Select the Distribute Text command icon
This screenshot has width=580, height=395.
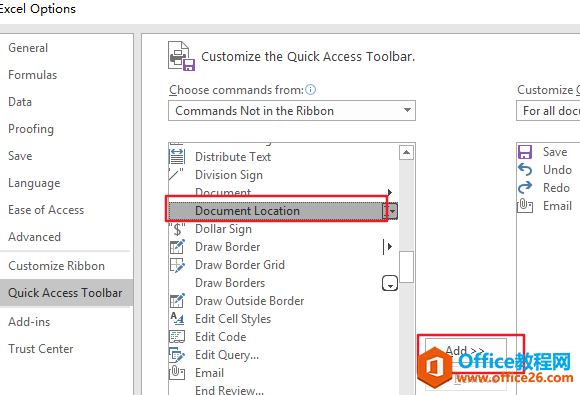177,156
